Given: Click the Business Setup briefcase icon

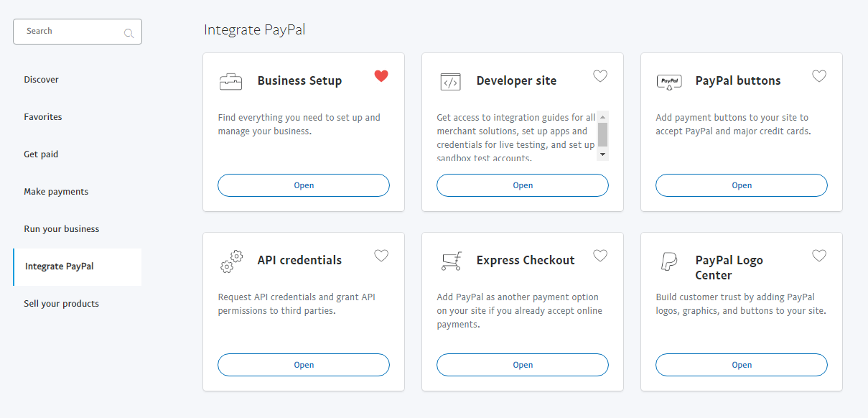Looking at the screenshot, I should (230, 82).
